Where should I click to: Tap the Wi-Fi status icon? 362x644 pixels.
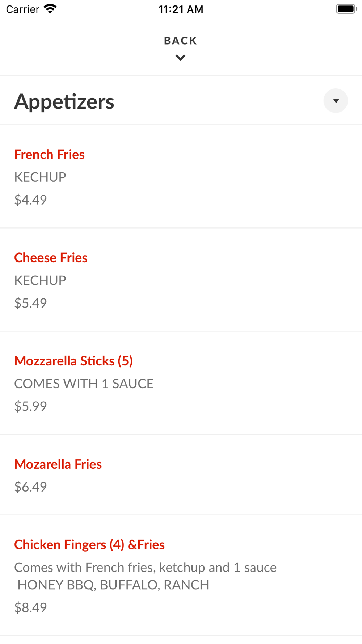(50, 9)
